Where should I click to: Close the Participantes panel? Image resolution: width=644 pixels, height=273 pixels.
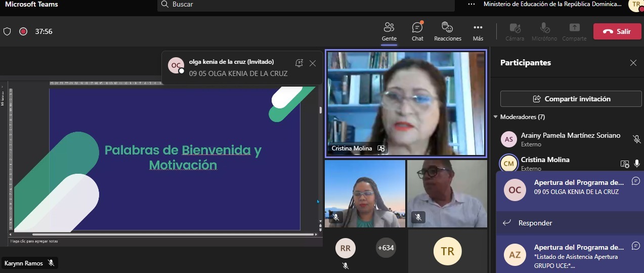pos(633,63)
